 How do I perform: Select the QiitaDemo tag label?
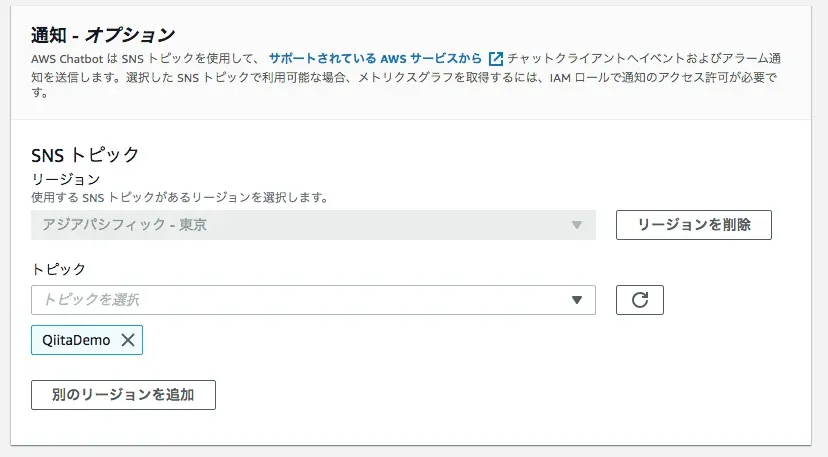pyautogui.click(x=77, y=340)
